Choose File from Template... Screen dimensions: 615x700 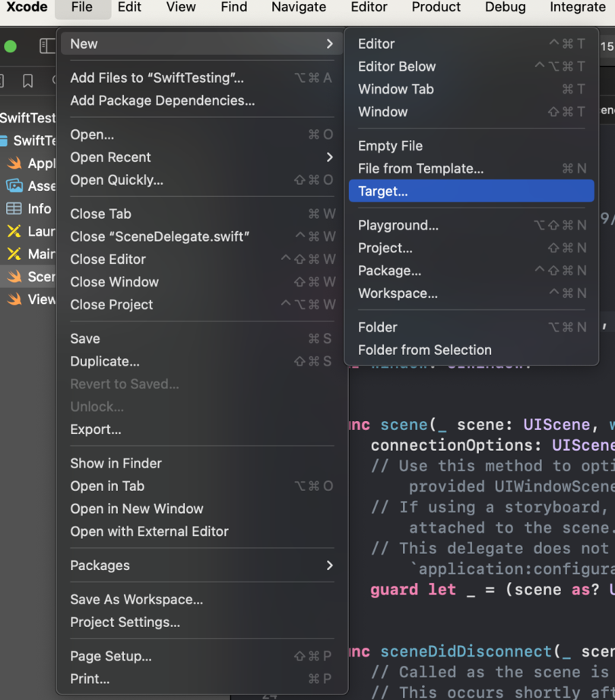point(471,169)
